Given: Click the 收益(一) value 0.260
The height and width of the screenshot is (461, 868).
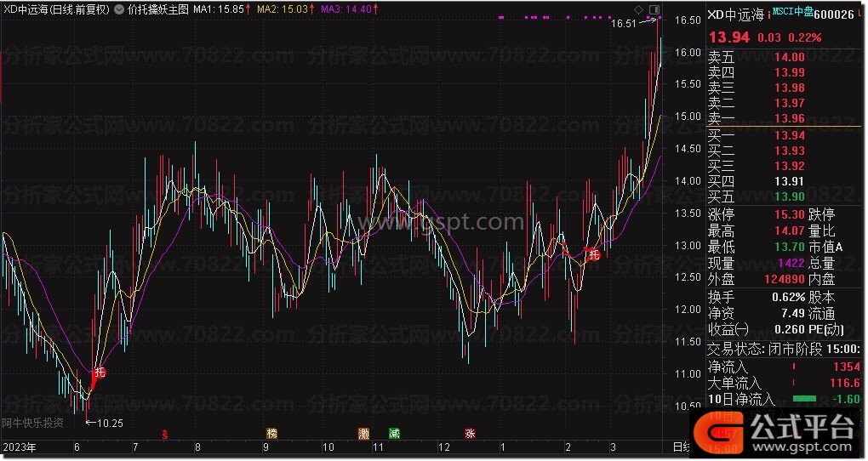Looking at the screenshot, I should [x=790, y=330].
